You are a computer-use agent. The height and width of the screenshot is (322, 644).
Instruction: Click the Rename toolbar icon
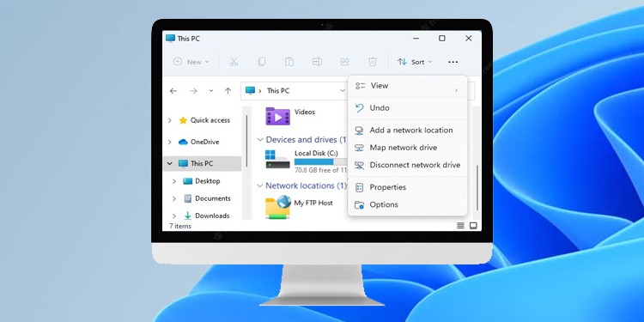click(317, 62)
